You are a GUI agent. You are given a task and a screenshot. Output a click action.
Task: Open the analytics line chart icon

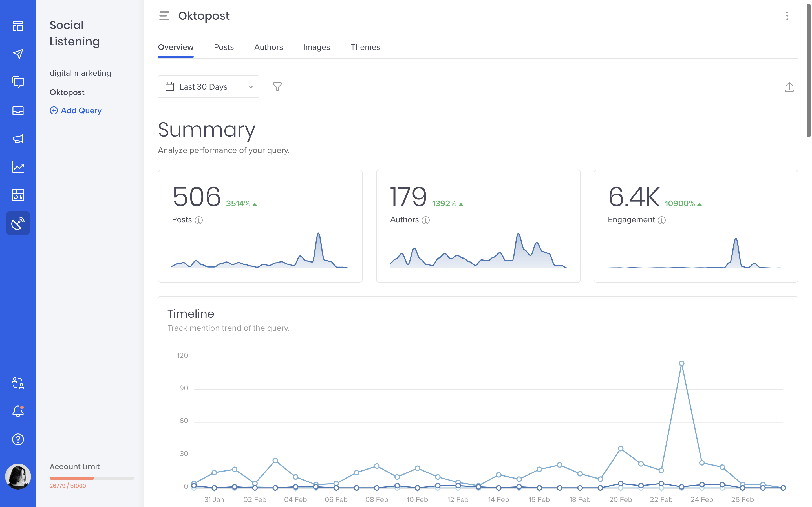(18, 167)
